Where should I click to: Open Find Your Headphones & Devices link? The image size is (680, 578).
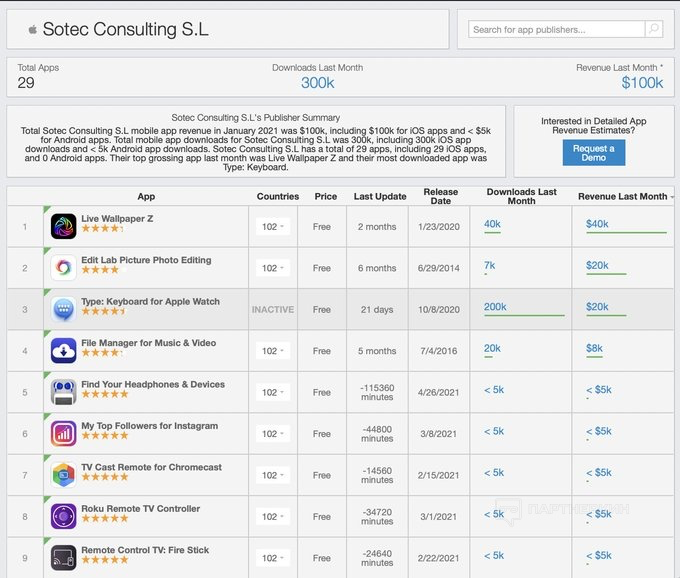click(x=153, y=384)
